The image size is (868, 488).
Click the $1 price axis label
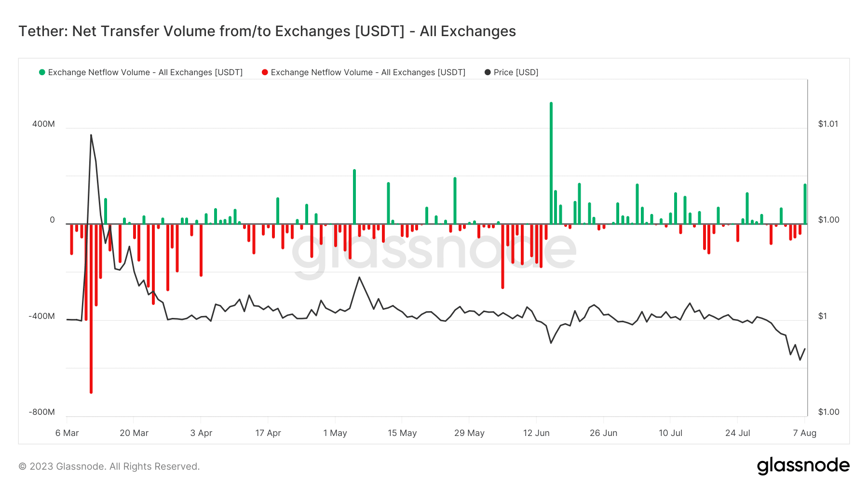822,317
